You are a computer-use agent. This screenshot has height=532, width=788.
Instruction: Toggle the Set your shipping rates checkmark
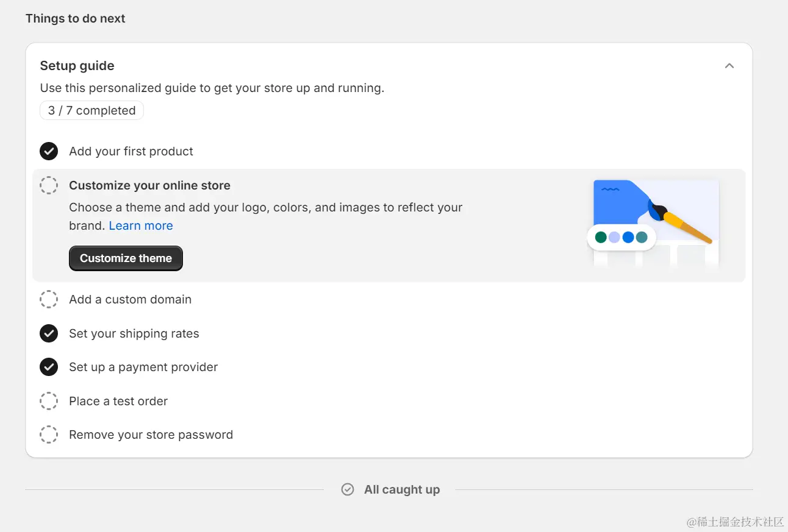coord(49,333)
